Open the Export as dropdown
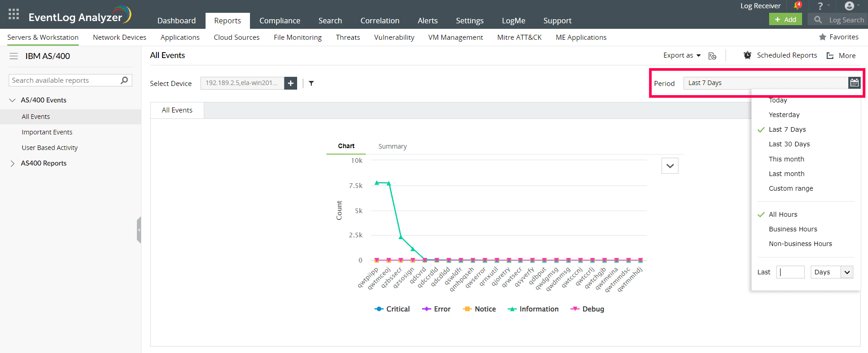This screenshot has height=353, width=868. 682,55
